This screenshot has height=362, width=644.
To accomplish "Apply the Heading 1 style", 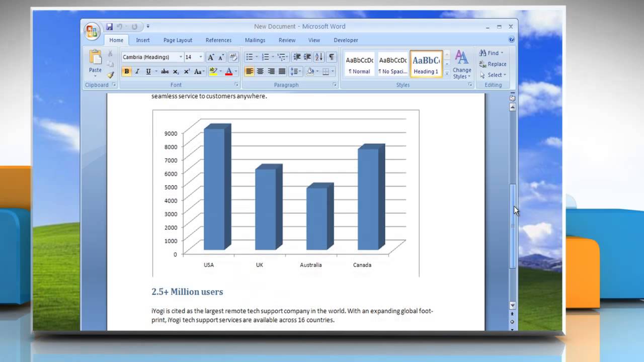I will 426,64.
